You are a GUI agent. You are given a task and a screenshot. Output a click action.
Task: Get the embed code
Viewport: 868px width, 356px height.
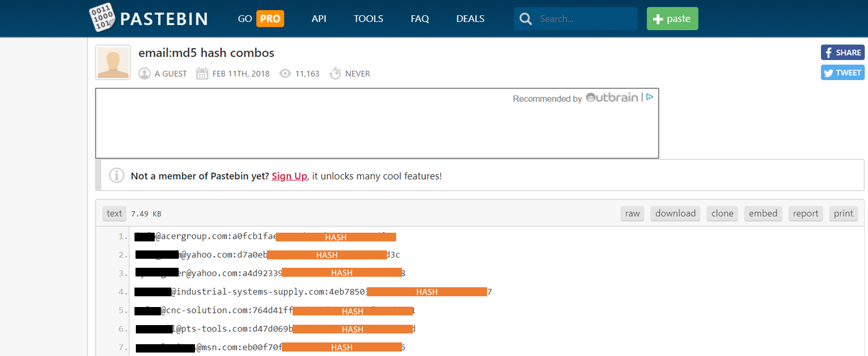click(763, 214)
